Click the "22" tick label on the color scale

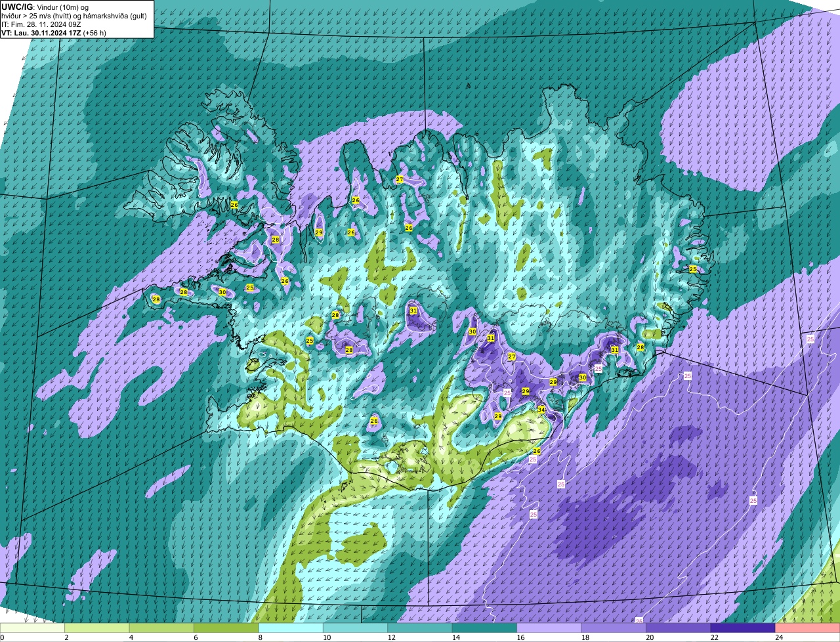click(x=715, y=637)
